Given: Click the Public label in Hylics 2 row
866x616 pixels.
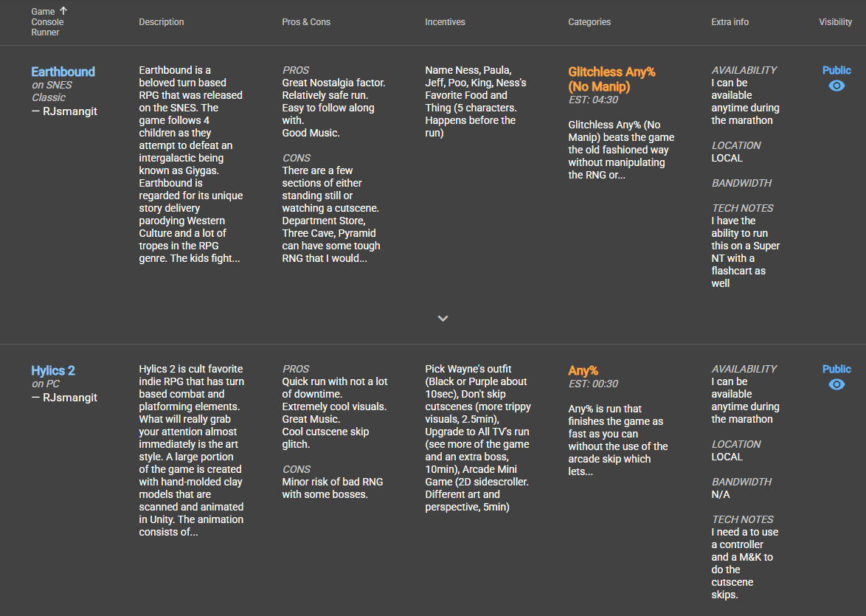Looking at the screenshot, I should pyautogui.click(x=836, y=369).
